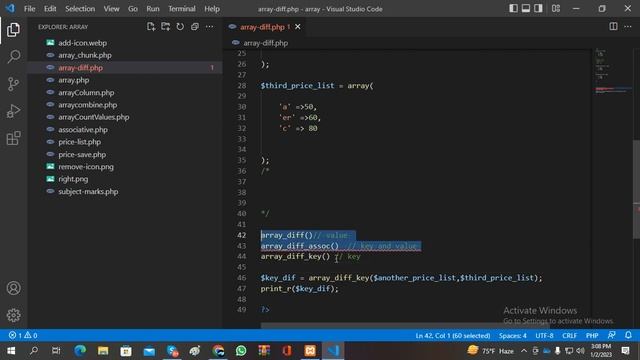The width and height of the screenshot is (640, 360).
Task: Open arraycombine.php in Explorer
Action: pyautogui.click(x=87, y=105)
